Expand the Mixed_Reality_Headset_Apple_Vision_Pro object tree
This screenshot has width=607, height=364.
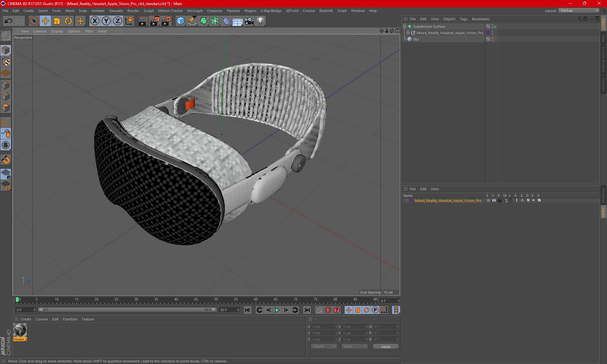pos(408,33)
